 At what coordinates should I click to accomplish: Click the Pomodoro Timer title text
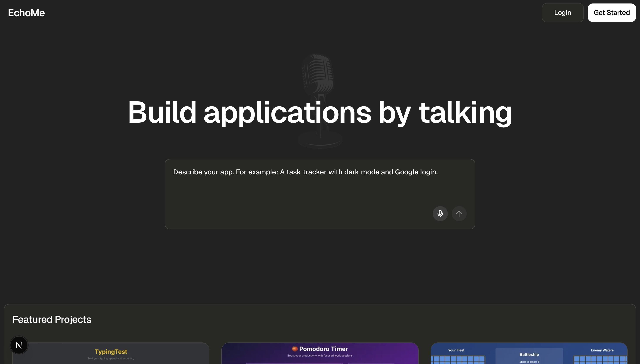pyautogui.click(x=323, y=349)
